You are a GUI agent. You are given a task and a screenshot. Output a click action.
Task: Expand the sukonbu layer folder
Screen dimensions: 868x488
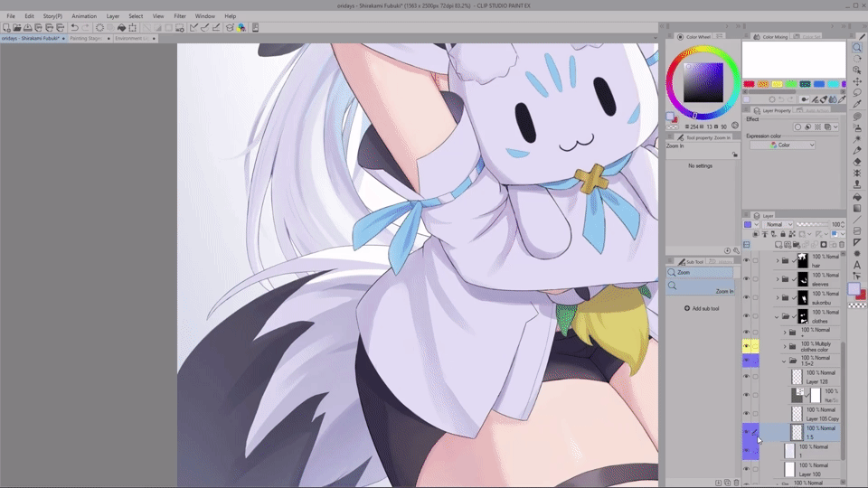778,297
